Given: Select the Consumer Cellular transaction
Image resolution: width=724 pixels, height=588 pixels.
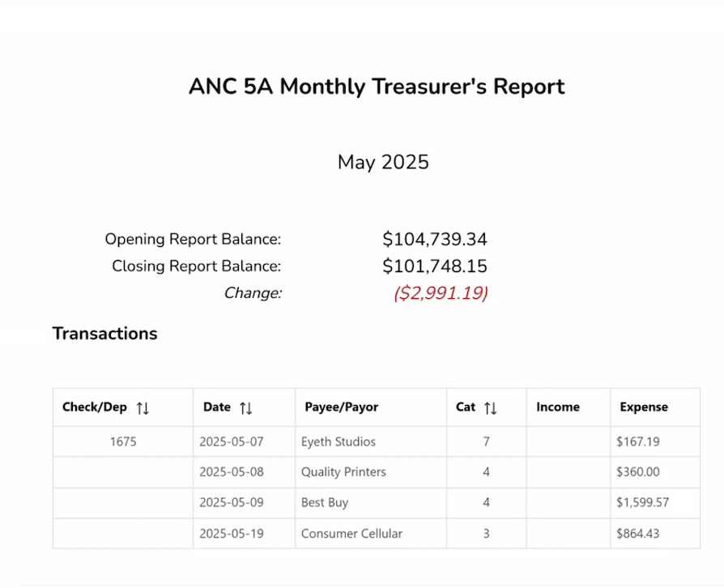Looking at the screenshot, I should tap(351, 534).
